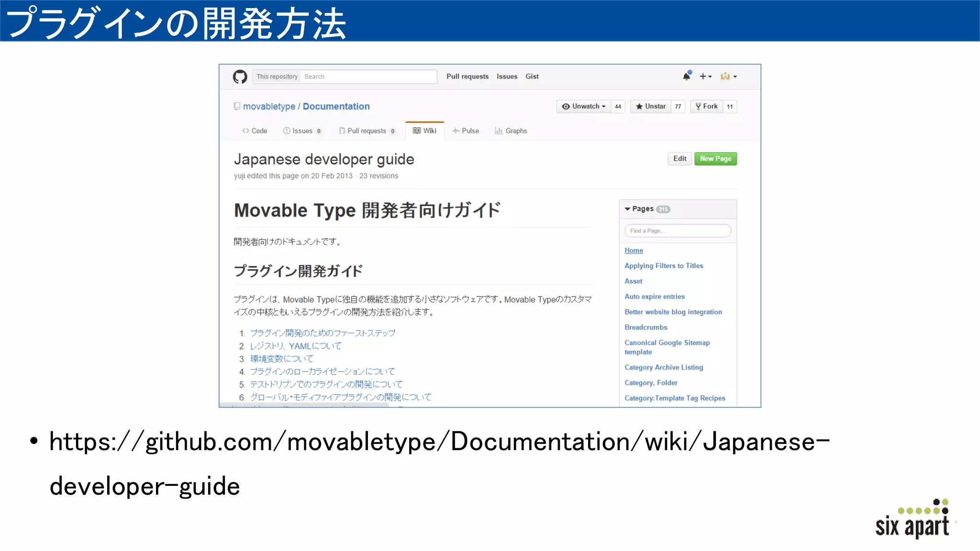Open the Unwatch dropdown button
This screenshot has height=551, width=980.
tap(584, 106)
